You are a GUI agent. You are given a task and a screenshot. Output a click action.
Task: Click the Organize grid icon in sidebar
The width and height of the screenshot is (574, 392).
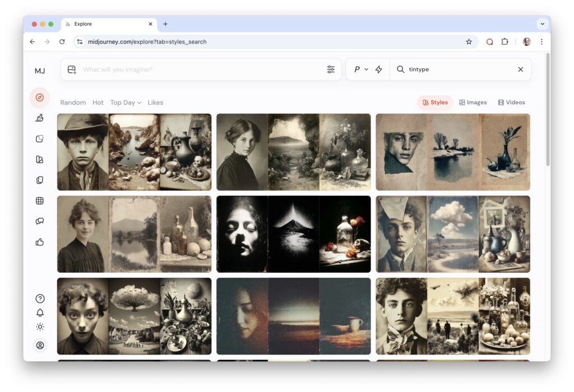pos(39,200)
